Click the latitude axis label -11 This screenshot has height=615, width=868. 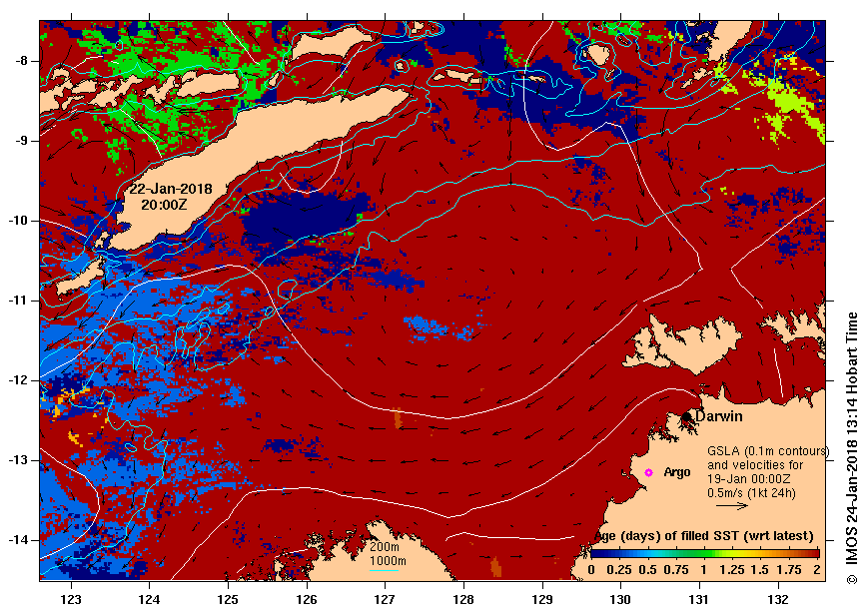point(19,301)
